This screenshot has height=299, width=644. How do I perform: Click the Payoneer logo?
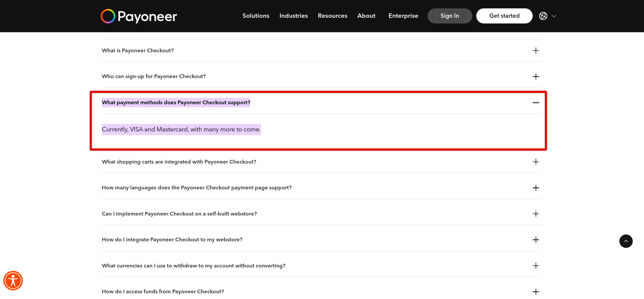click(139, 16)
